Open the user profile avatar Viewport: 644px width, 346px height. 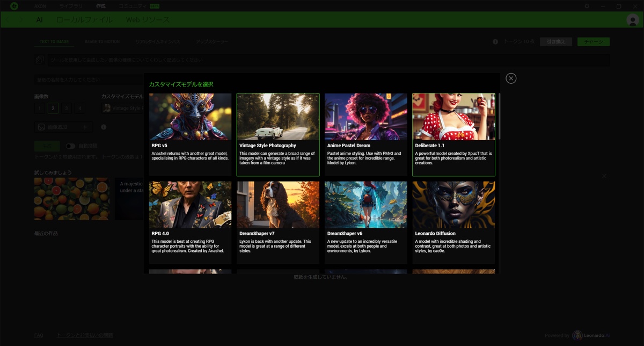pyautogui.click(x=632, y=20)
